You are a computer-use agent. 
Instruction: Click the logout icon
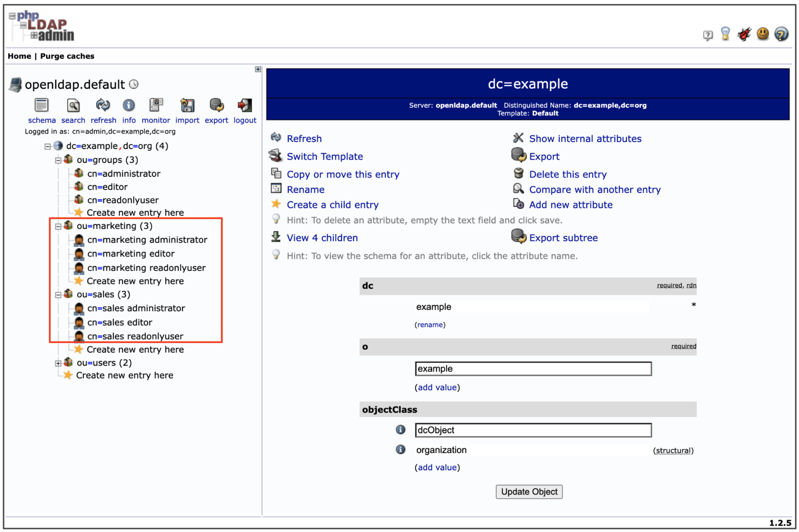point(245,106)
